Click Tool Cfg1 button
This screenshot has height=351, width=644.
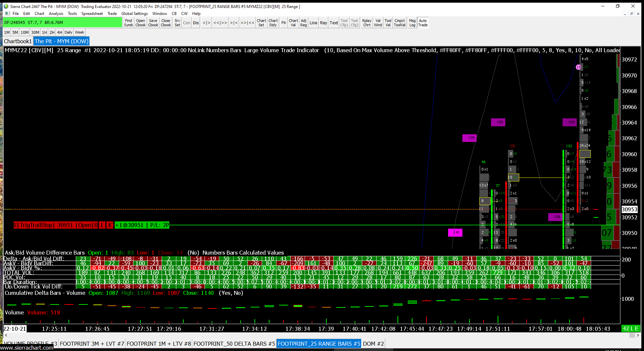pos(344,23)
